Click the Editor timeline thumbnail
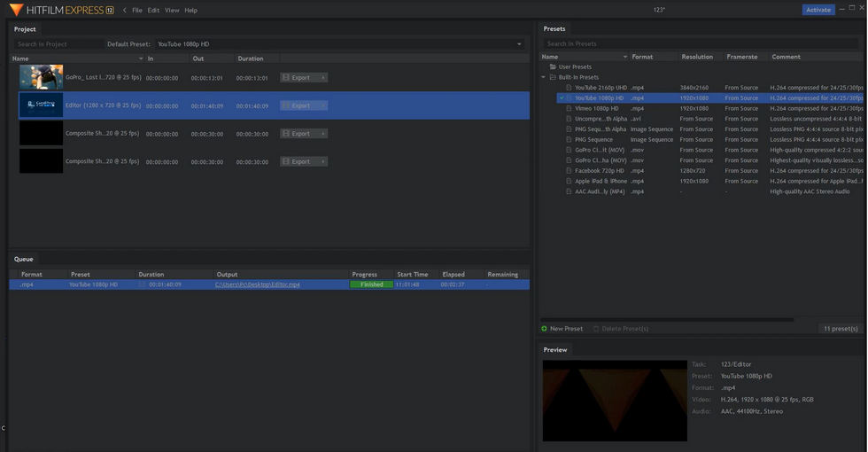This screenshot has height=452, width=868. click(x=41, y=105)
